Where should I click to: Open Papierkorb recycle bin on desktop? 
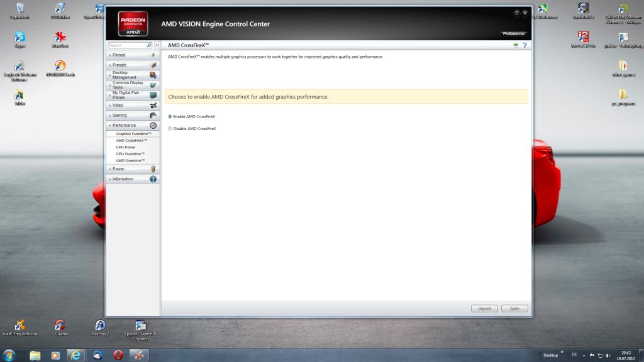19,11
